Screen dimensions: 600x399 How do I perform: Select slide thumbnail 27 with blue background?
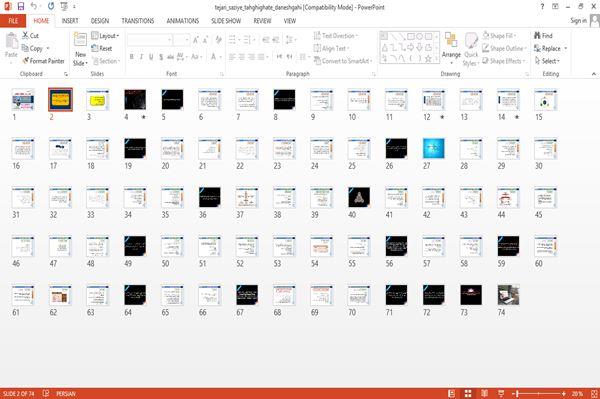tap(434, 148)
